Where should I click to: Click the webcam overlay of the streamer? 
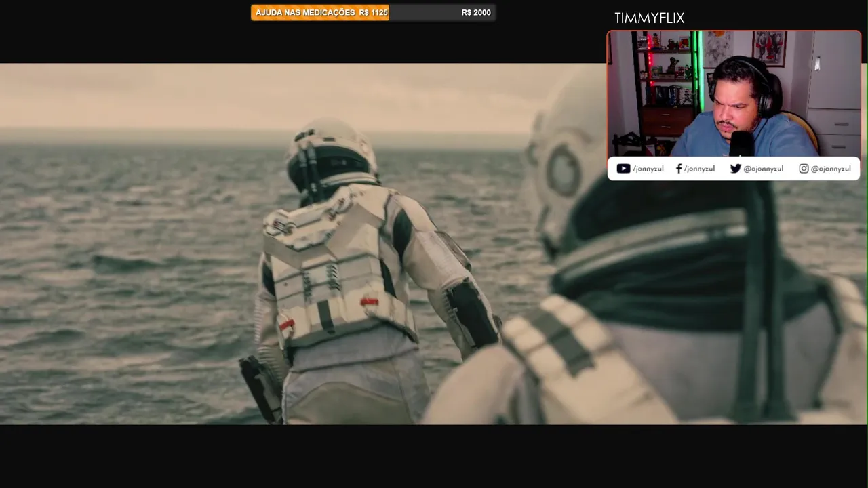733,94
